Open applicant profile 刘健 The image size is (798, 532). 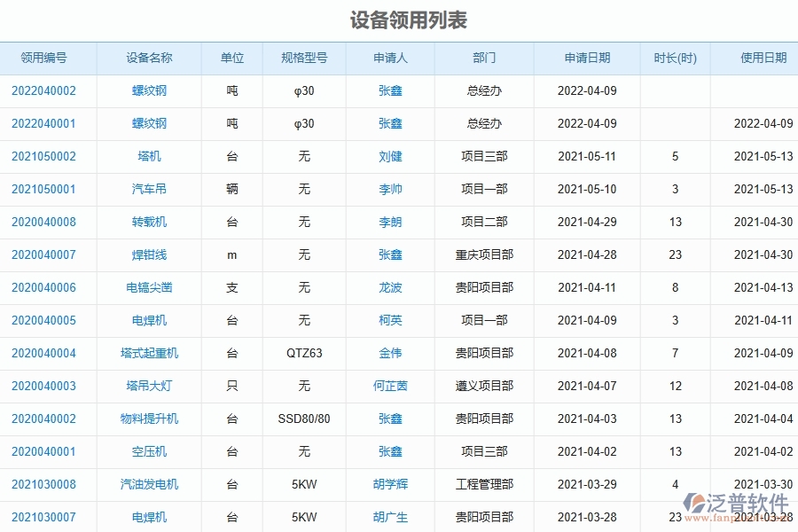click(x=391, y=157)
